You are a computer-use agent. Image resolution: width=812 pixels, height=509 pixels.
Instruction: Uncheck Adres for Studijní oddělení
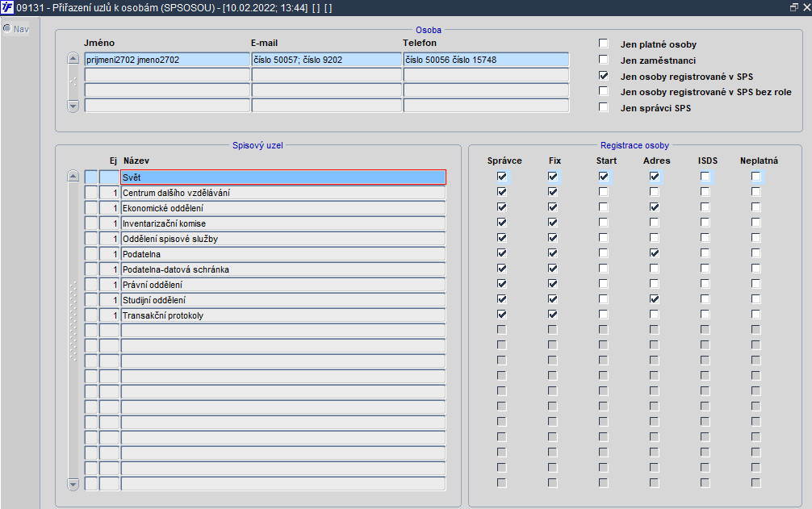655,299
